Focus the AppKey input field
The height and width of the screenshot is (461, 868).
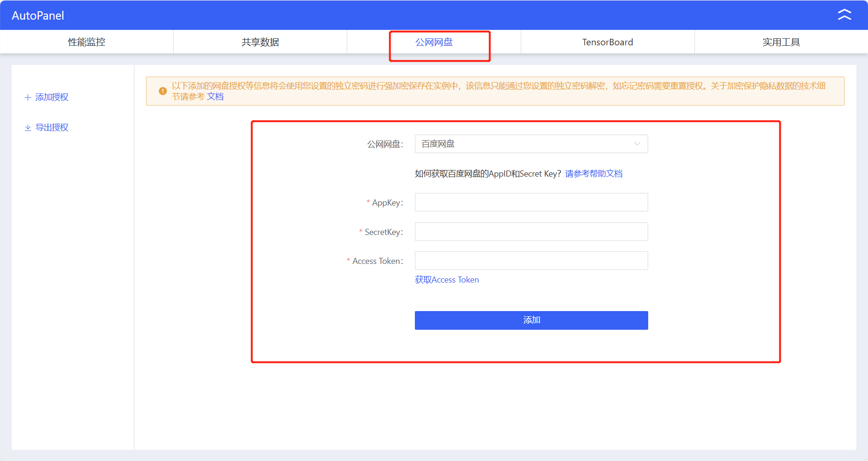tap(531, 202)
